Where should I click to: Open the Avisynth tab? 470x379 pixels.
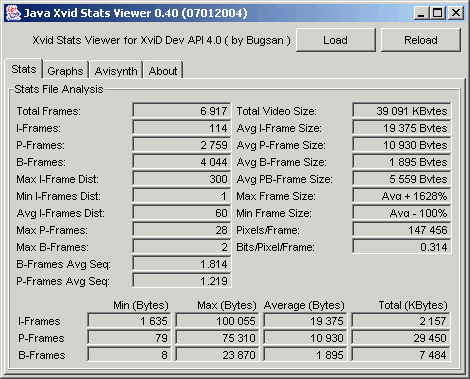[x=116, y=71]
